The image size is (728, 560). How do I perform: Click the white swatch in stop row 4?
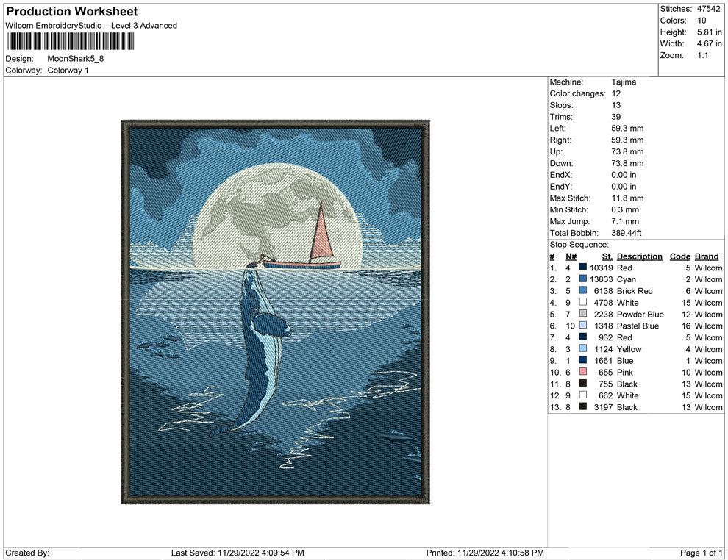tap(582, 302)
